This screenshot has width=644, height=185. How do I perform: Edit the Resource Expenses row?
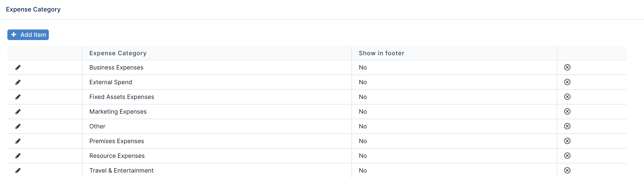click(18, 156)
